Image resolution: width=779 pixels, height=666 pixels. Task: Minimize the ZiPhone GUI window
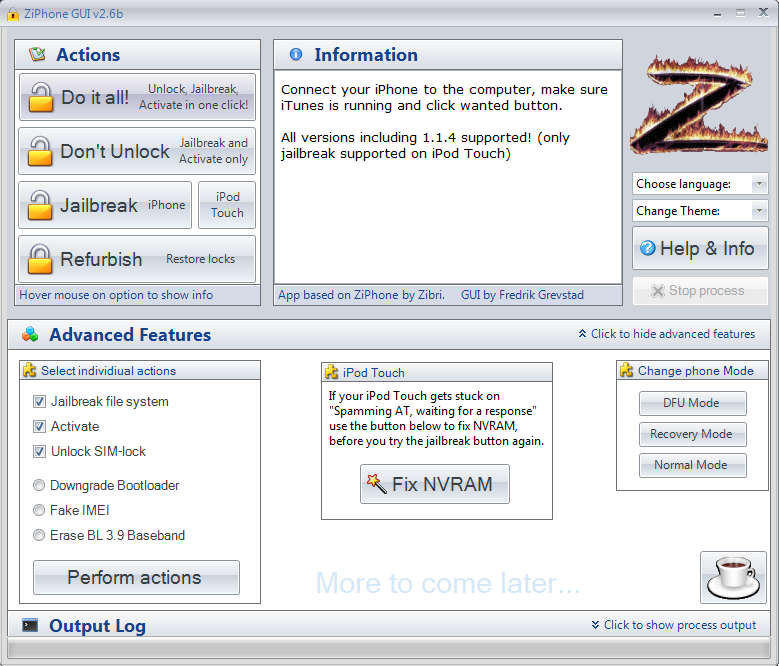(717, 14)
